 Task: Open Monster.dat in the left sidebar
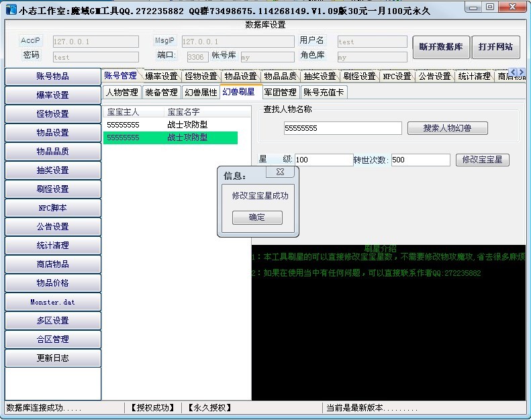[52, 302]
